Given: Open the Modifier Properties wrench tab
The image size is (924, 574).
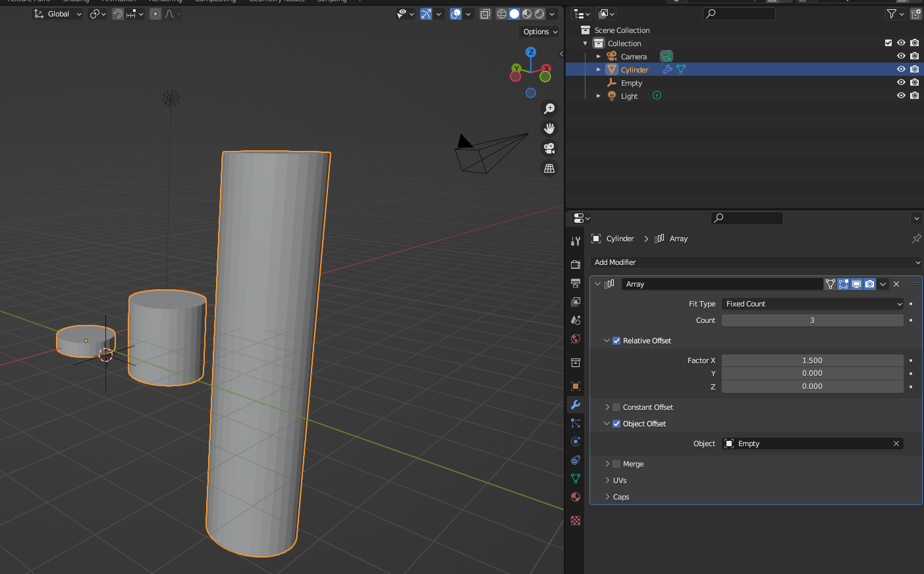Looking at the screenshot, I should tap(576, 405).
